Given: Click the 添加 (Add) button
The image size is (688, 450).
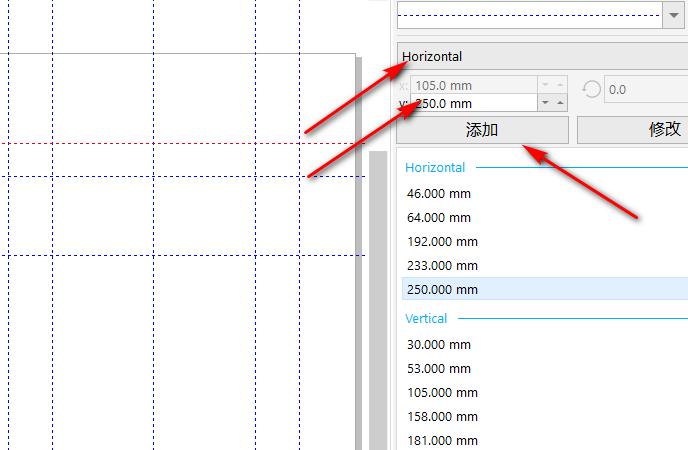Looking at the screenshot, I should [x=483, y=130].
